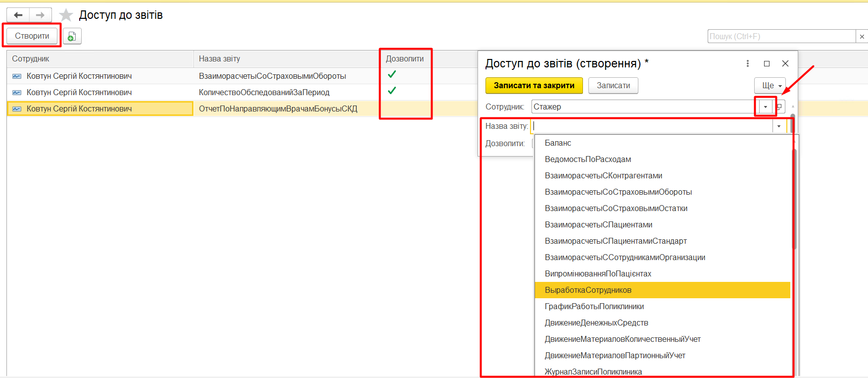This screenshot has width=868, height=378.
Task: Click the Створити button
Action: [32, 36]
